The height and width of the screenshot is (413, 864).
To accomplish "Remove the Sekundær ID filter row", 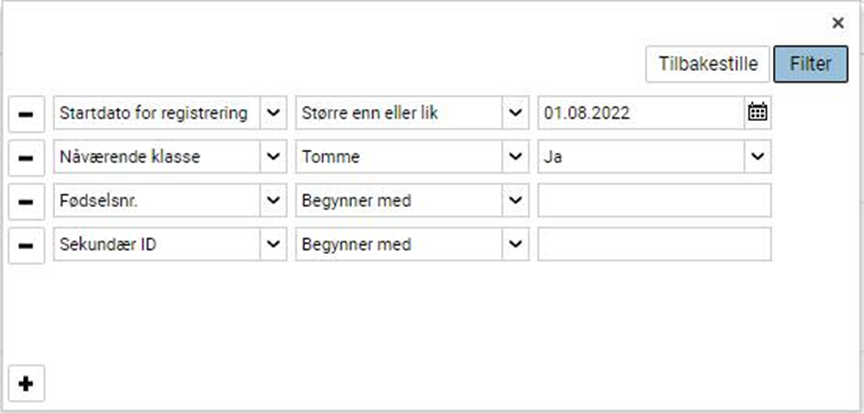I will pos(26,245).
